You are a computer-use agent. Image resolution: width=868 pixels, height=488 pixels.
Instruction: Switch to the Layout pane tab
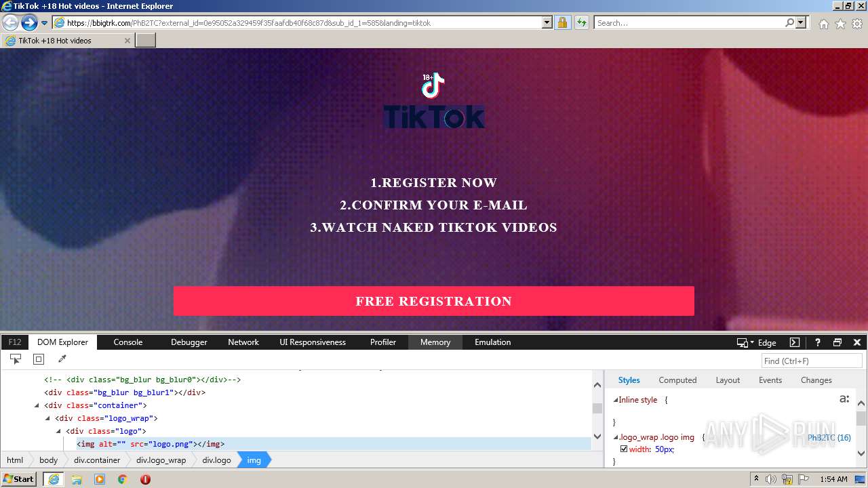pos(728,380)
